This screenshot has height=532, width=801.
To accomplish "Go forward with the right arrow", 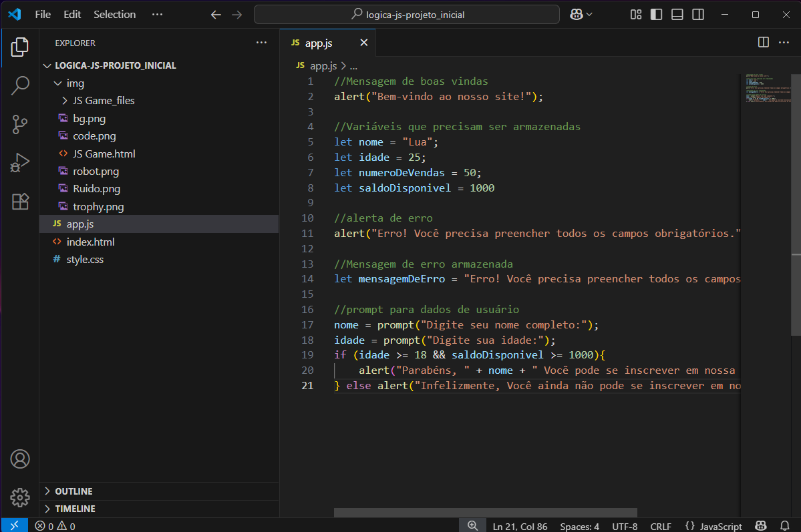I will 236,15.
